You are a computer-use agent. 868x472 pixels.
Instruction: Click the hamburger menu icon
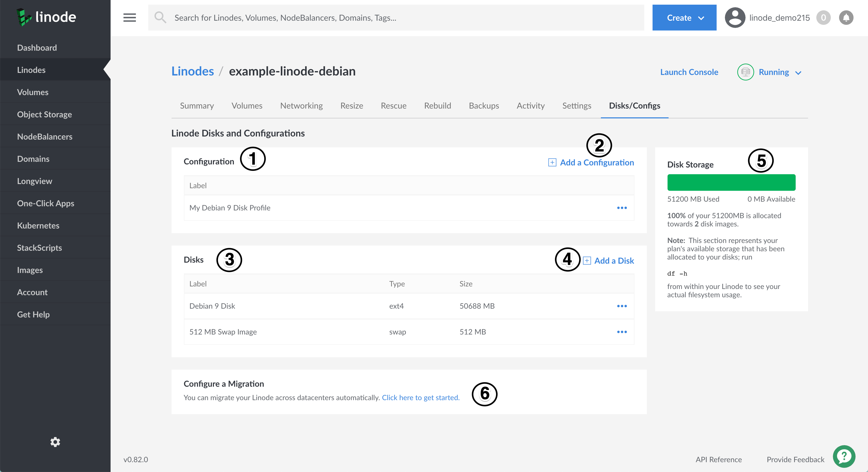click(x=129, y=17)
